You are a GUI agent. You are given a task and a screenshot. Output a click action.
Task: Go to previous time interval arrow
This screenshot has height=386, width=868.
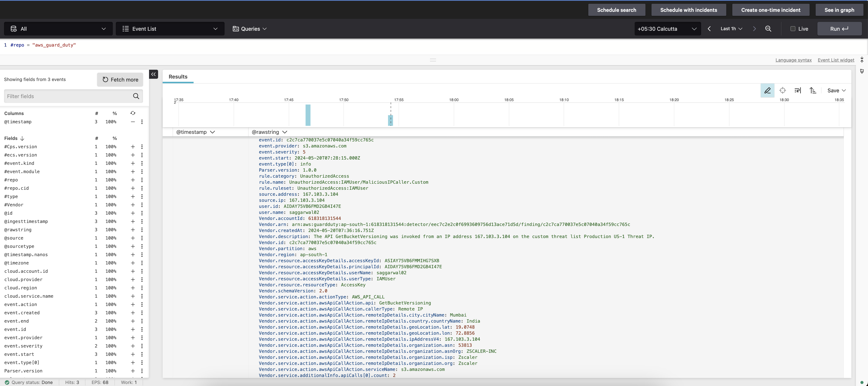[x=709, y=29]
